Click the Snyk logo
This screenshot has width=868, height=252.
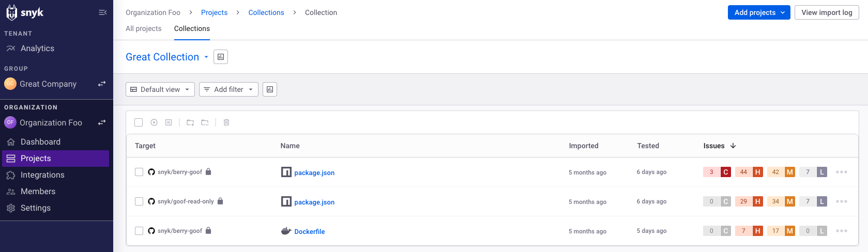click(x=24, y=12)
